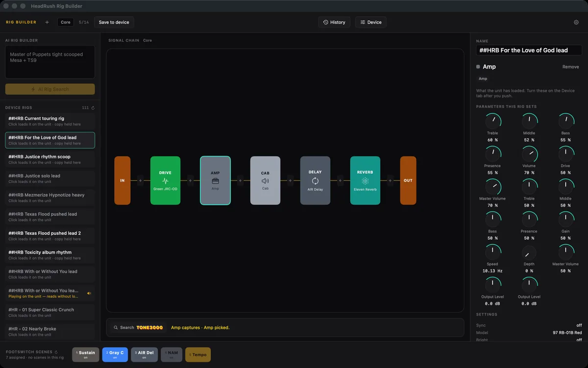Add a block between CAB and DELAY
Image resolution: width=588 pixels, height=368 pixels.
290,181
